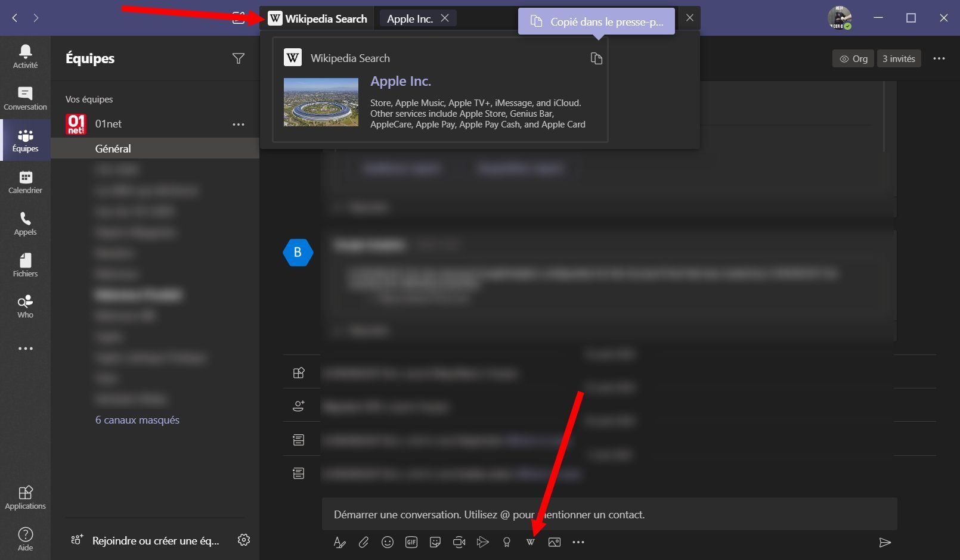The width and height of the screenshot is (960, 560).
Task: Open the Format text options
Action: (x=339, y=542)
